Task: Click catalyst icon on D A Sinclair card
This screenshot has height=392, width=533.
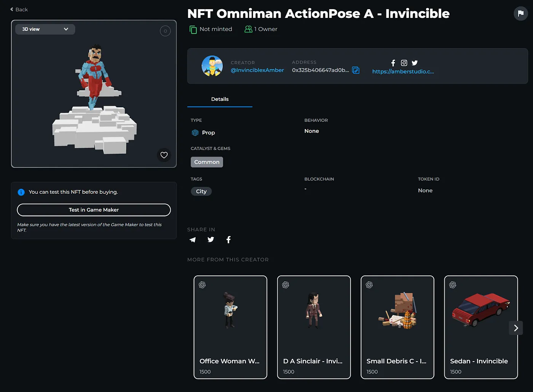Action: coord(286,285)
